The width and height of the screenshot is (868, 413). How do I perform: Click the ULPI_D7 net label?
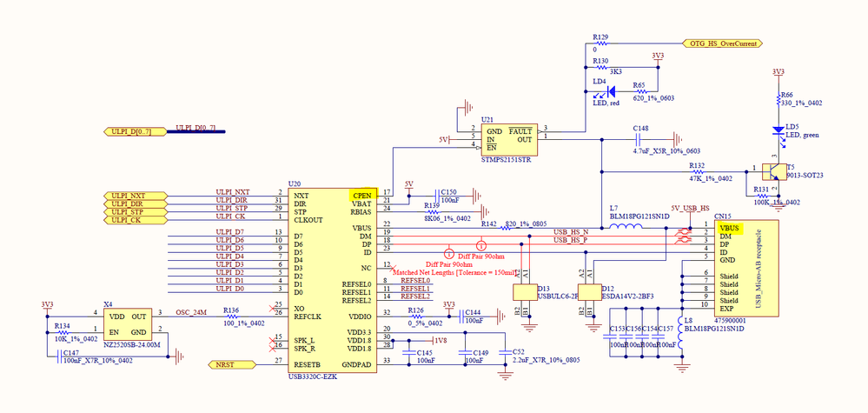coord(230,231)
